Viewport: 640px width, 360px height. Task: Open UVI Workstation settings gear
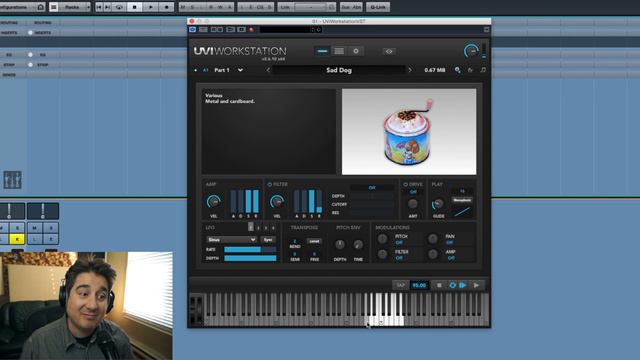tap(356, 51)
